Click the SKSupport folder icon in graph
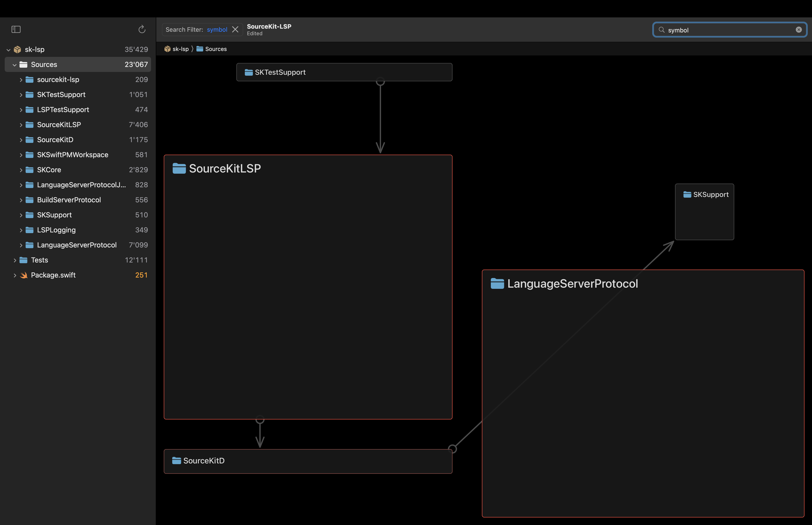This screenshot has height=525, width=812. point(687,194)
